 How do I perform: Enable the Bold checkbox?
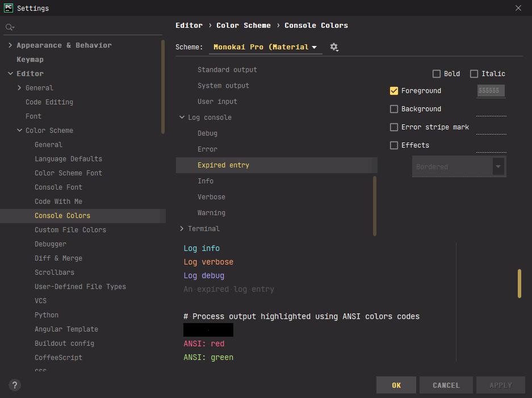437,74
